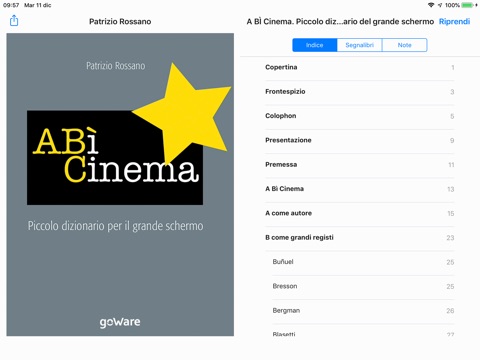This screenshot has height=360, width=480.
Task: Tap the book title in header
Action: tap(340, 22)
